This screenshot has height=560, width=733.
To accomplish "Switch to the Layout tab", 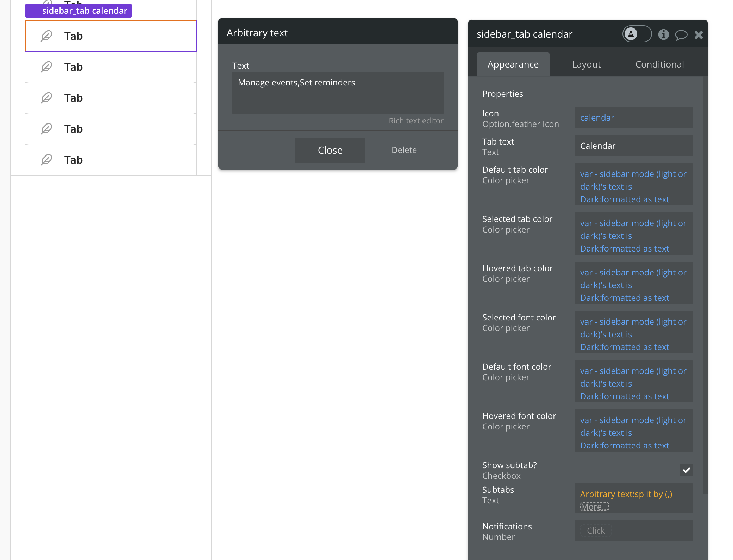I will pos(586,64).
